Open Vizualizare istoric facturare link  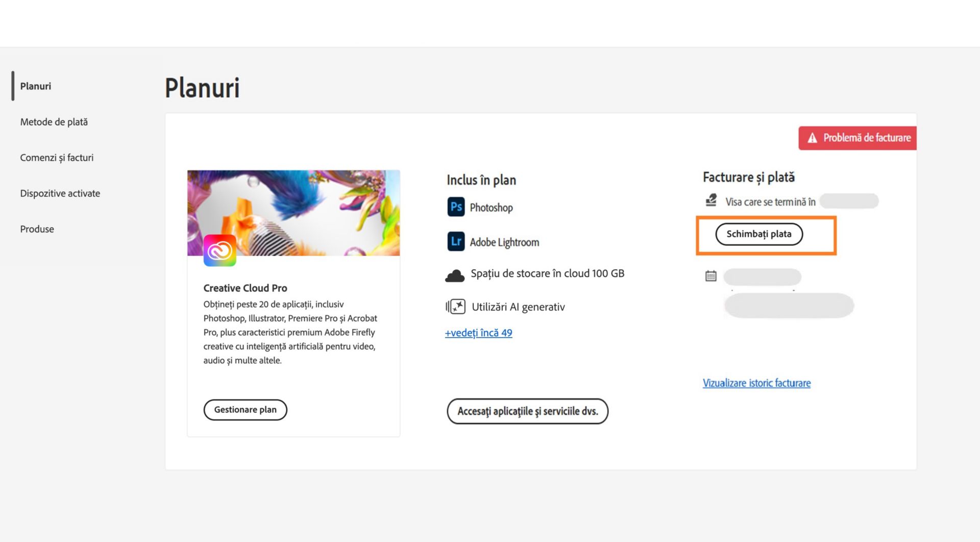pos(756,383)
